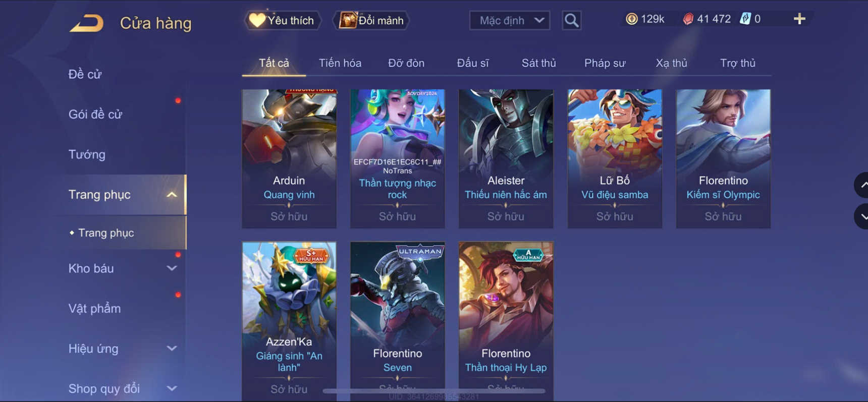
Task: Select the Arduin Quang vinh skin card
Action: click(x=289, y=159)
